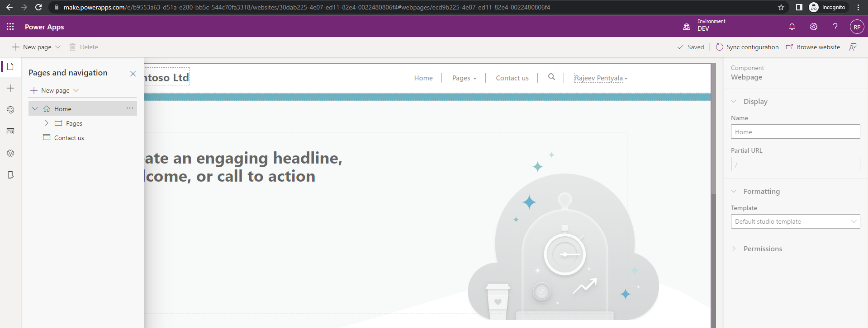This screenshot has height=328, width=868.
Task: Open Power Apps settings gear in header
Action: pyautogui.click(x=813, y=27)
